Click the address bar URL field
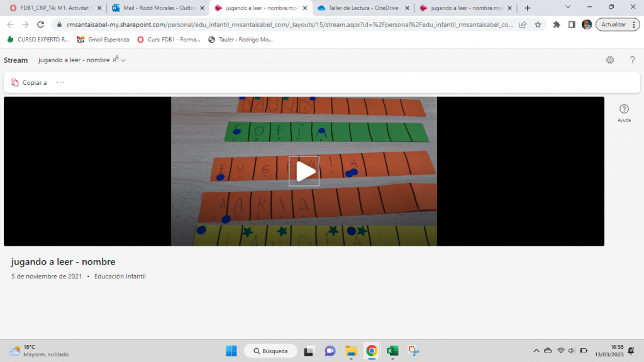Image resolution: width=644 pixels, height=362 pixels. [x=283, y=25]
